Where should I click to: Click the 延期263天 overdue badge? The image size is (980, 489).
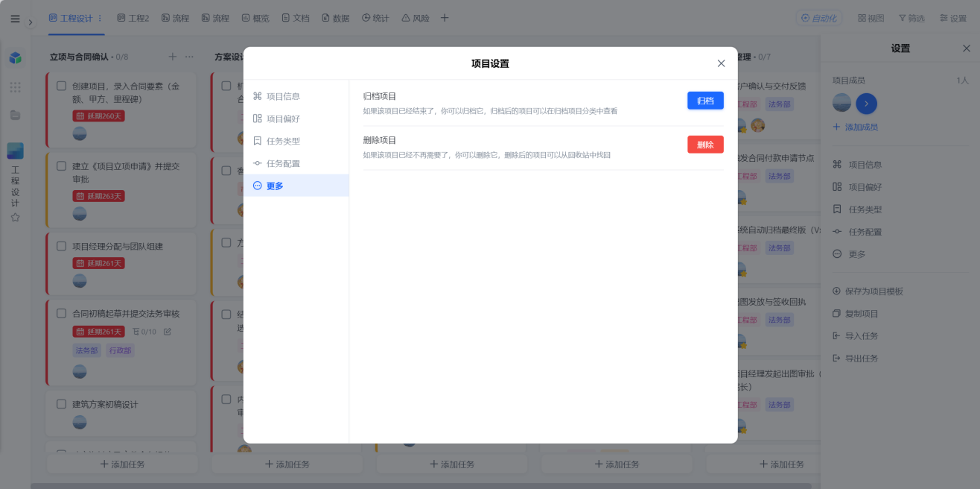click(x=98, y=196)
